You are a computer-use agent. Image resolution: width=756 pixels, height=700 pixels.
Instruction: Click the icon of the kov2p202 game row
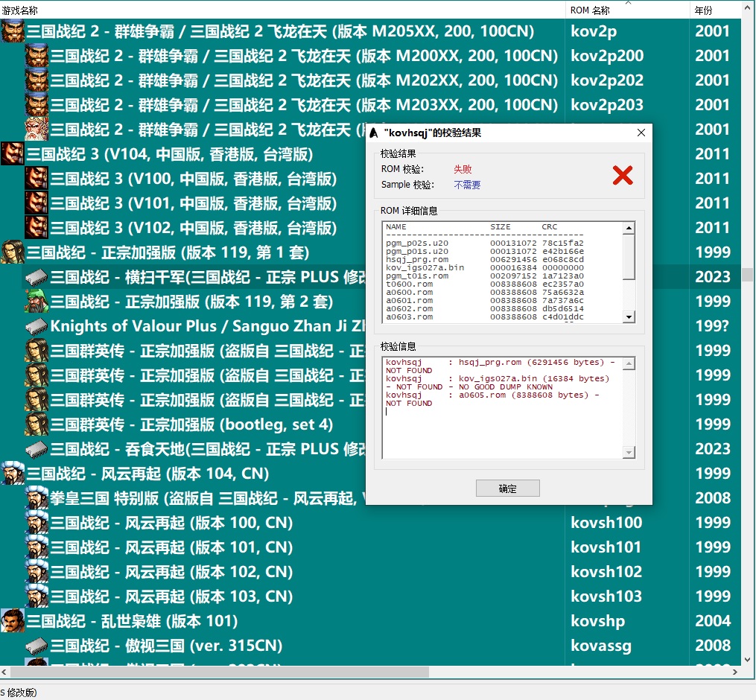click(36, 80)
